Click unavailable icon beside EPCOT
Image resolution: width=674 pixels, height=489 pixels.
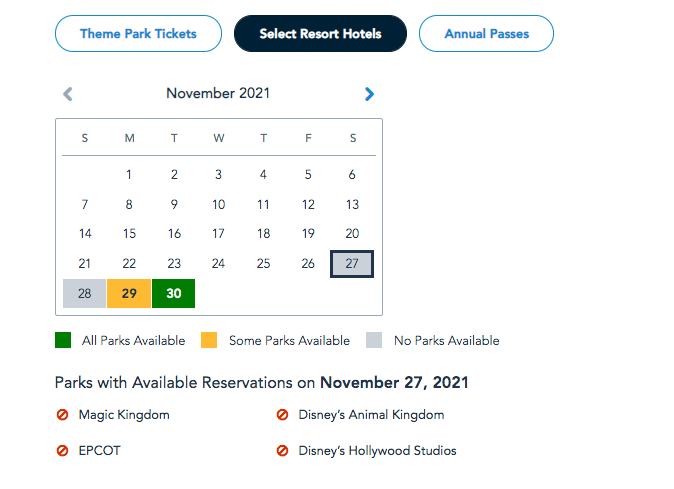tap(63, 451)
